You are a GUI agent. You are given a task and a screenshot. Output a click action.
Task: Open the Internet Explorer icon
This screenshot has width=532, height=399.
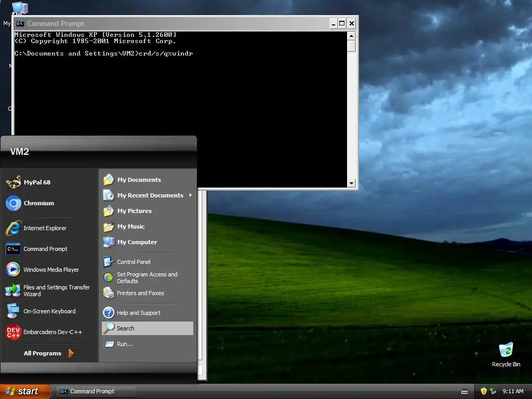(13, 228)
